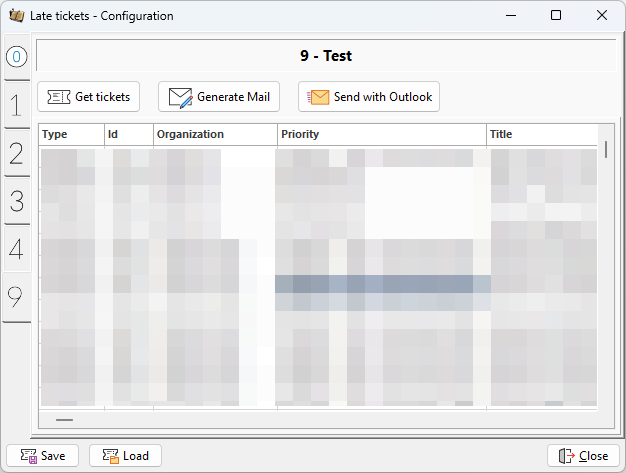Select the circled side tab 0

[16, 57]
